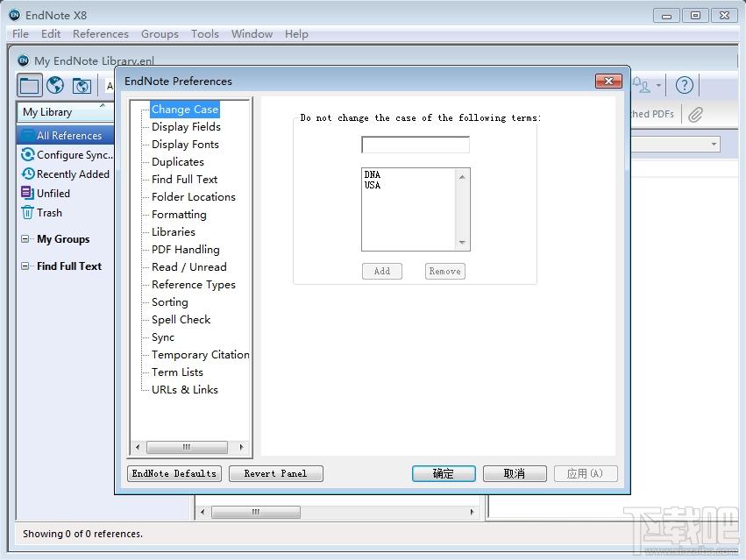Viewport: 746px width, 560px height.
Task: Select Reference Types preference
Action: pyautogui.click(x=194, y=285)
